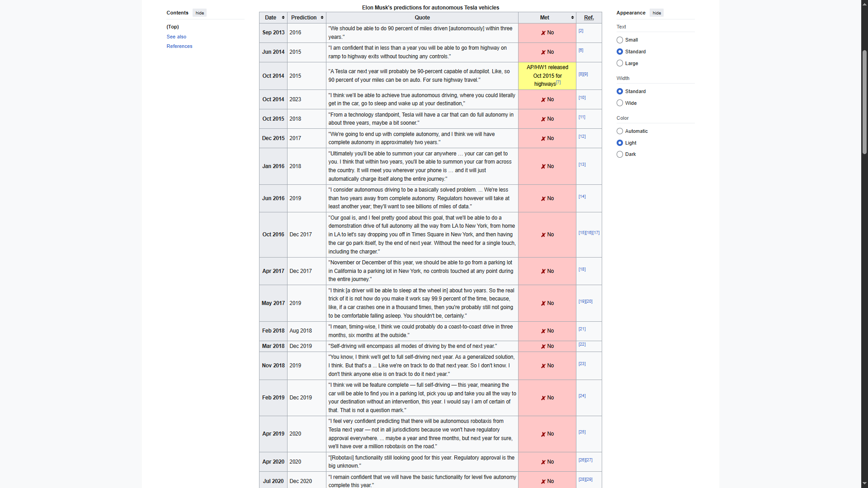Image resolution: width=868 pixels, height=488 pixels.
Task: Select the 'Sep 2013' date cell
Action: pos(273,33)
